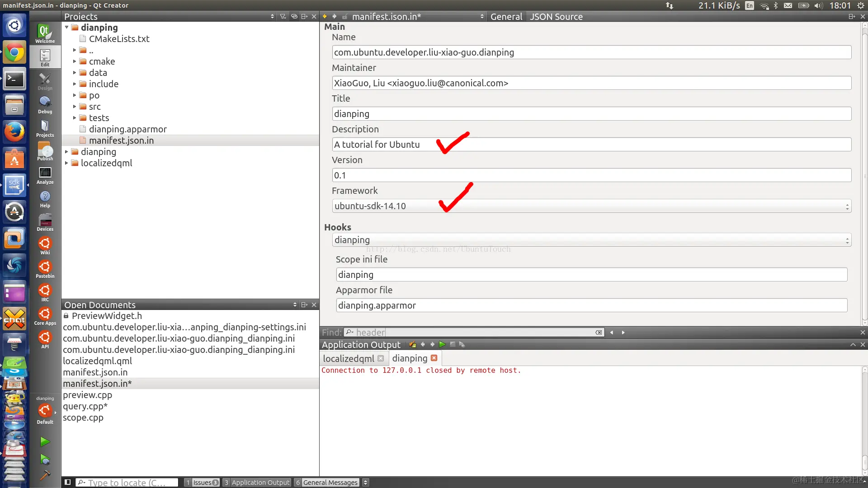Viewport: 868px width, 488px height.
Task: Open the Framework combo box
Action: 591,206
